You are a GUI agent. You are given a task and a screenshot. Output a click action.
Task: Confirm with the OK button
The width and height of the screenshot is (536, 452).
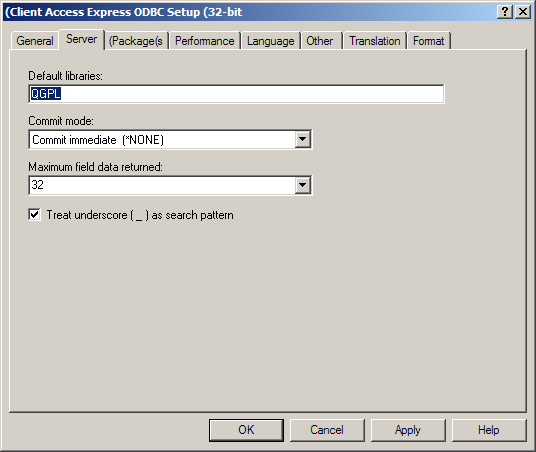tap(246, 430)
